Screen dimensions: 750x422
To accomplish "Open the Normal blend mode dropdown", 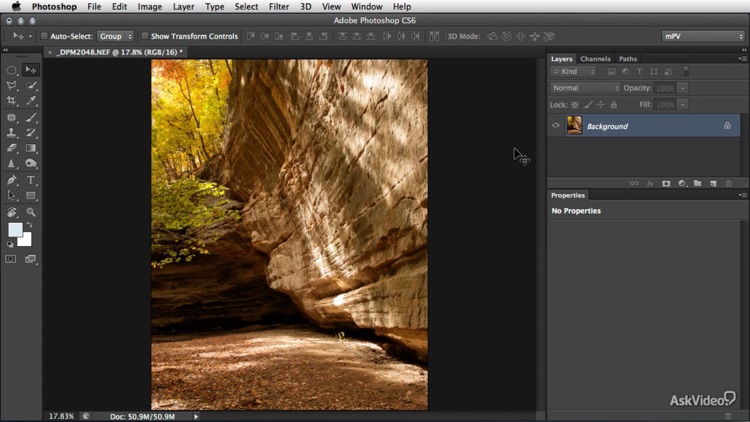I will 585,88.
